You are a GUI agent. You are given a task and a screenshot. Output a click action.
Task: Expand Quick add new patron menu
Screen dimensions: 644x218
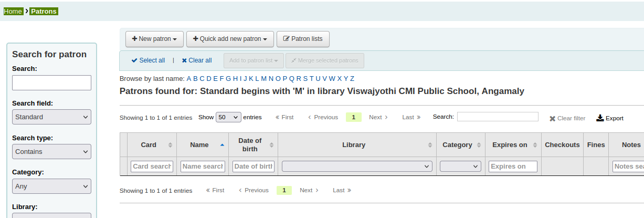pos(230,39)
